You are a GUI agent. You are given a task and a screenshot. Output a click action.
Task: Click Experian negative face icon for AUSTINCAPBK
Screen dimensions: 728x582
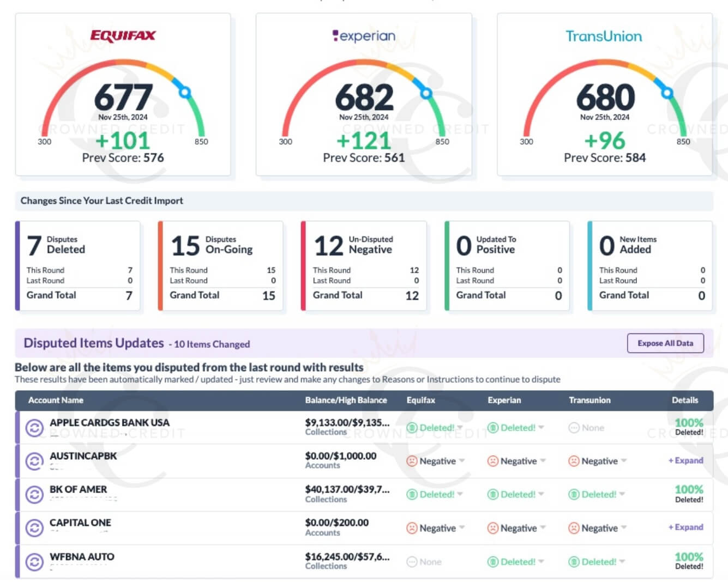tap(493, 461)
